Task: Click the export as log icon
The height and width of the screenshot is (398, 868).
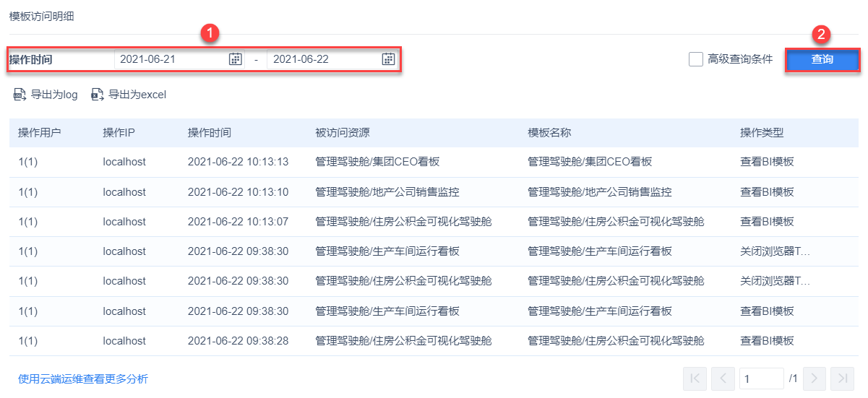Action: tap(20, 95)
